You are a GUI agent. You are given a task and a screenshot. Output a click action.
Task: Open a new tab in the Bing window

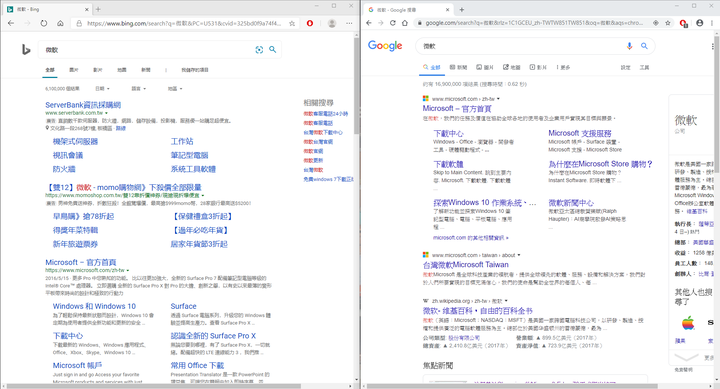click(x=98, y=9)
